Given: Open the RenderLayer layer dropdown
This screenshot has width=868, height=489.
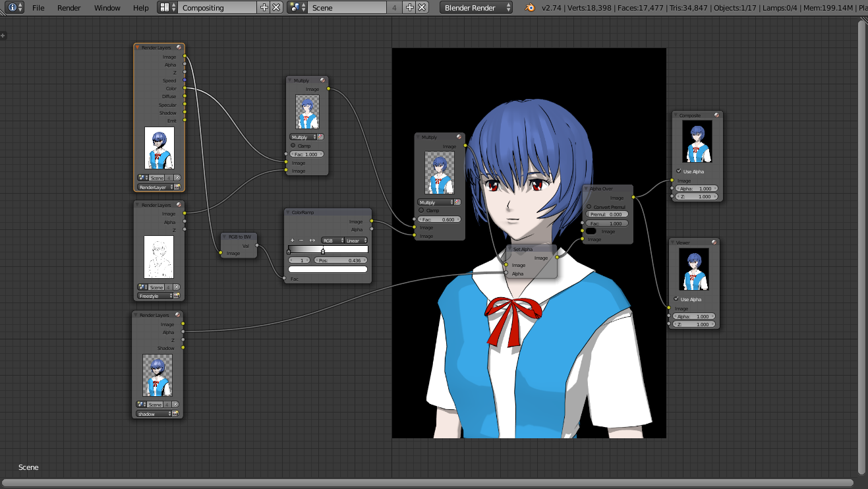Looking at the screenshot, I should tap(156, 187).
